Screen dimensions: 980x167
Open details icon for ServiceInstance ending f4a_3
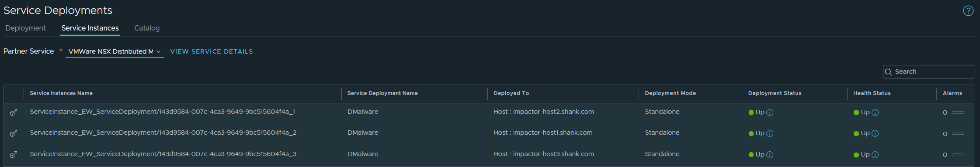tap(14, 155)
